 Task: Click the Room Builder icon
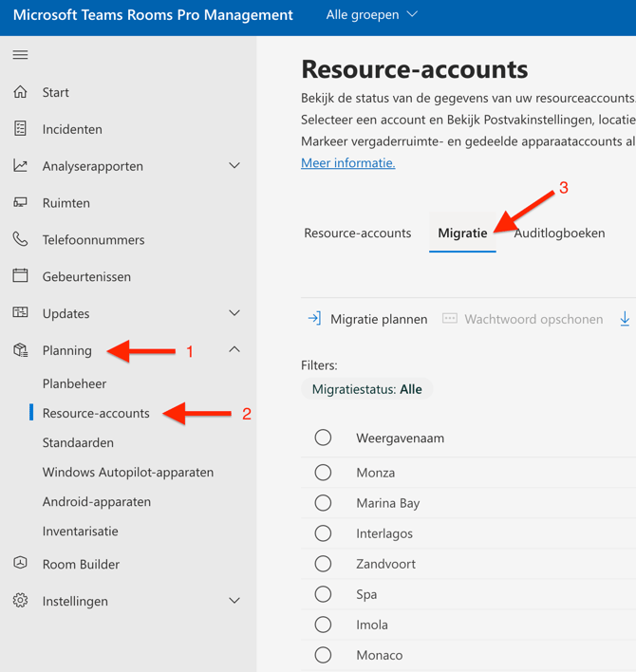click(x=20, y=563)
